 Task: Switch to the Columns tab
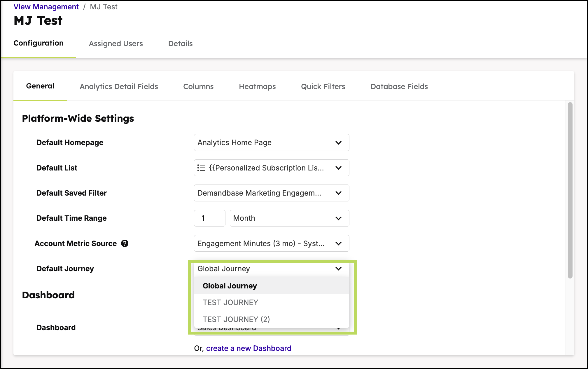[x=198, y=86]
